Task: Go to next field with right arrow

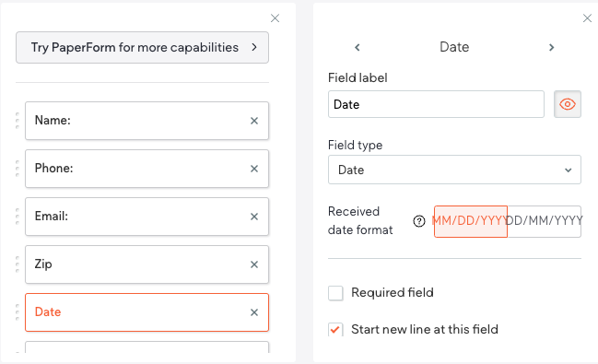Action: click(551, 47)
